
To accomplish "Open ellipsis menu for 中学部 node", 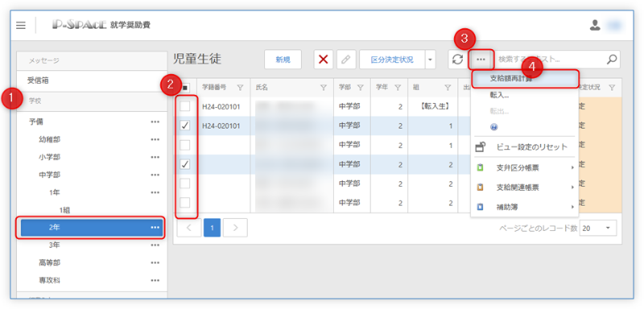I will (155, 175).
